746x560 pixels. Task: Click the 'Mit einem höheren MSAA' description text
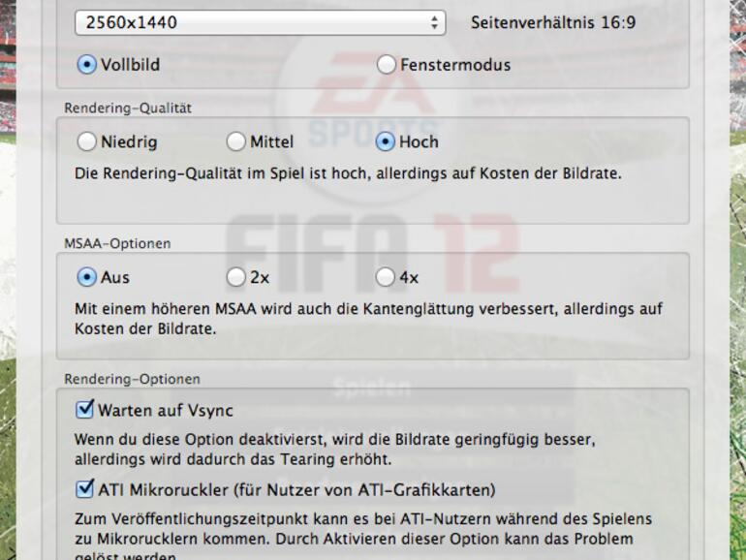coord(368,319)
